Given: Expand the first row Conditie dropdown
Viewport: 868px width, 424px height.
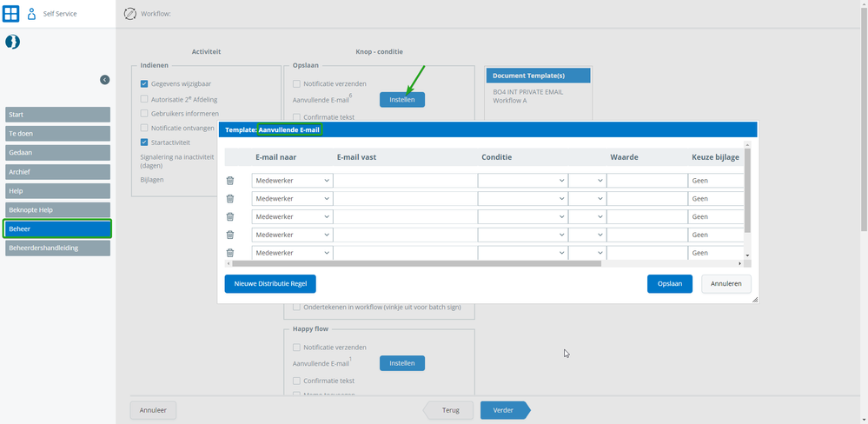Looking at the screenshot, I should 523,181.
